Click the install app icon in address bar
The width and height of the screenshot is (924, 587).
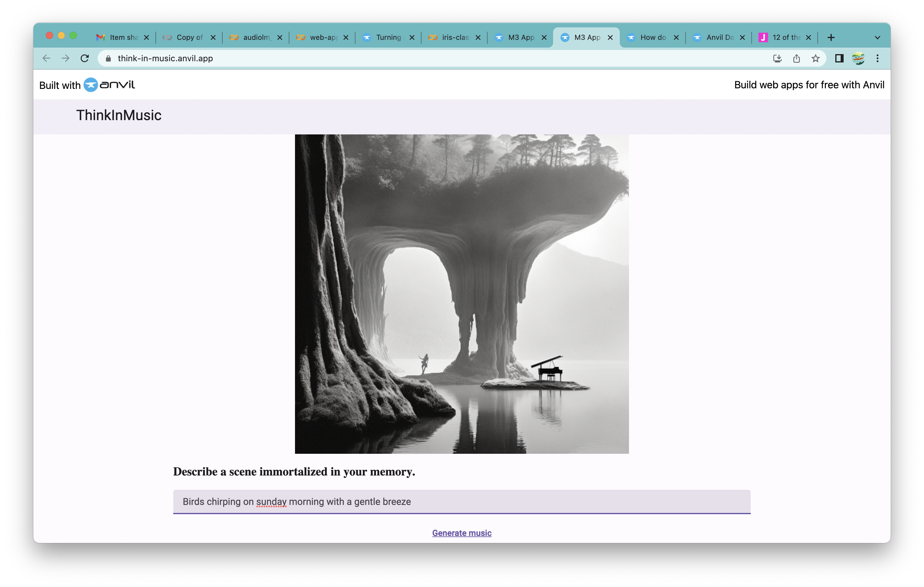[x=777, y=58]
